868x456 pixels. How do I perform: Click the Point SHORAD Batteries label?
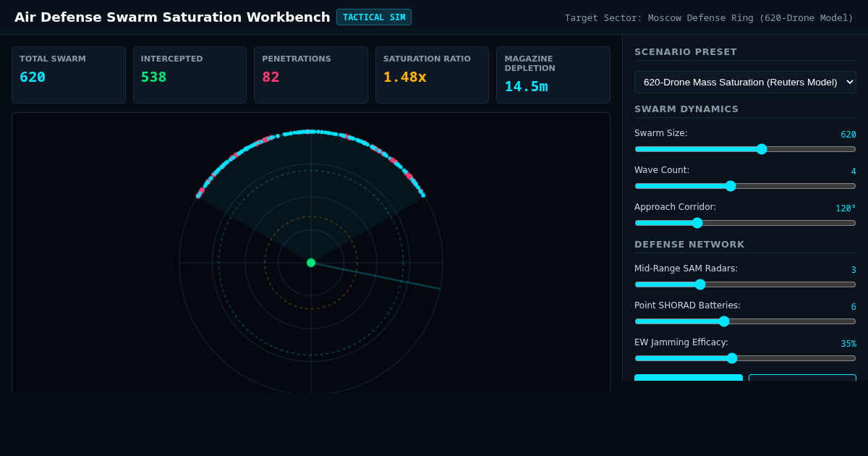point(687,305)
